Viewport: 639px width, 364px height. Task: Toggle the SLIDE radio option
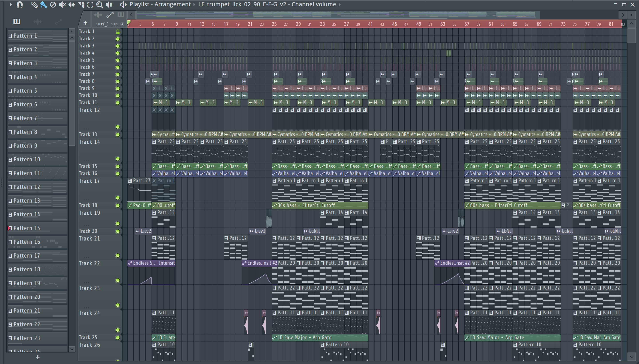(122, 24)
